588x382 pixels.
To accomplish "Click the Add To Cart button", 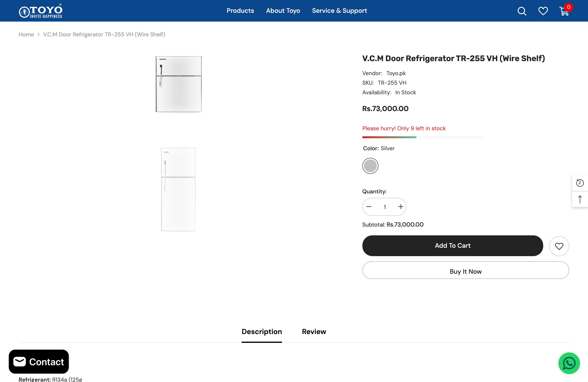I will 452,246.
